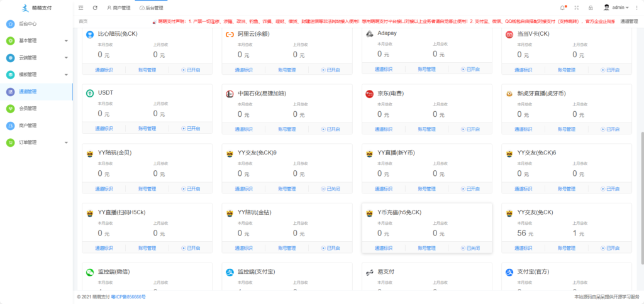
Task: Toggle fullscreen using the expand icon
Action: 577,8
